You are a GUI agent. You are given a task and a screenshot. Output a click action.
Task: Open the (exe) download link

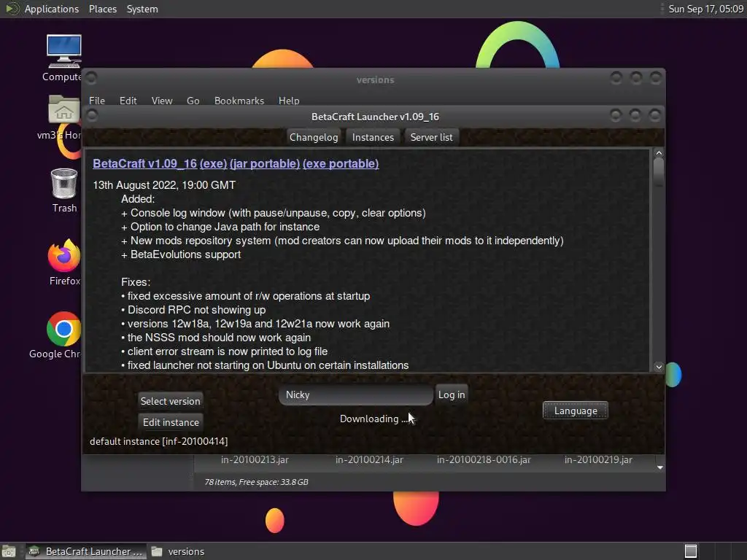(x=213, y=163)
